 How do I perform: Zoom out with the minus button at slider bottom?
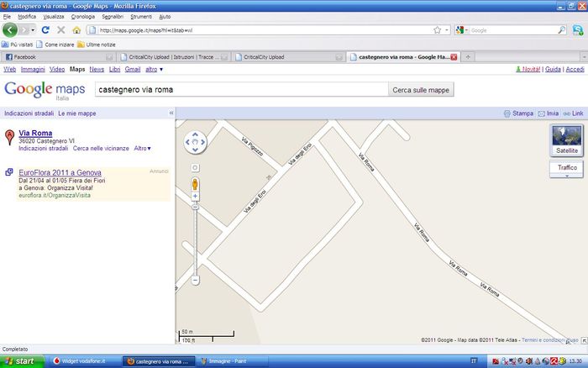(x=195, y=280)
